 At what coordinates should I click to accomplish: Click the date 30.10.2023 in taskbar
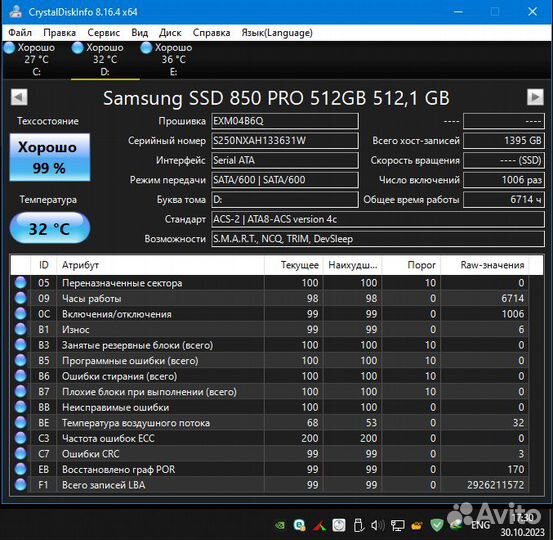coord(522,532)
